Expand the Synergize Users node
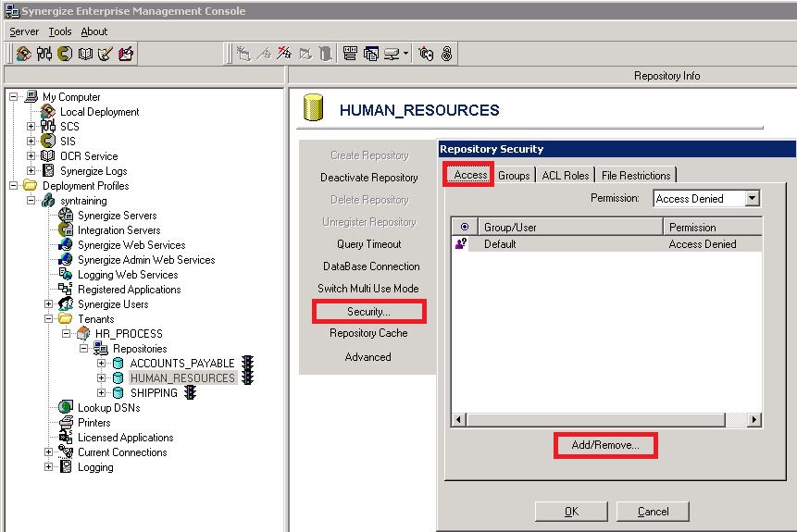Screen dimensions: 797x532 [49, 303]
